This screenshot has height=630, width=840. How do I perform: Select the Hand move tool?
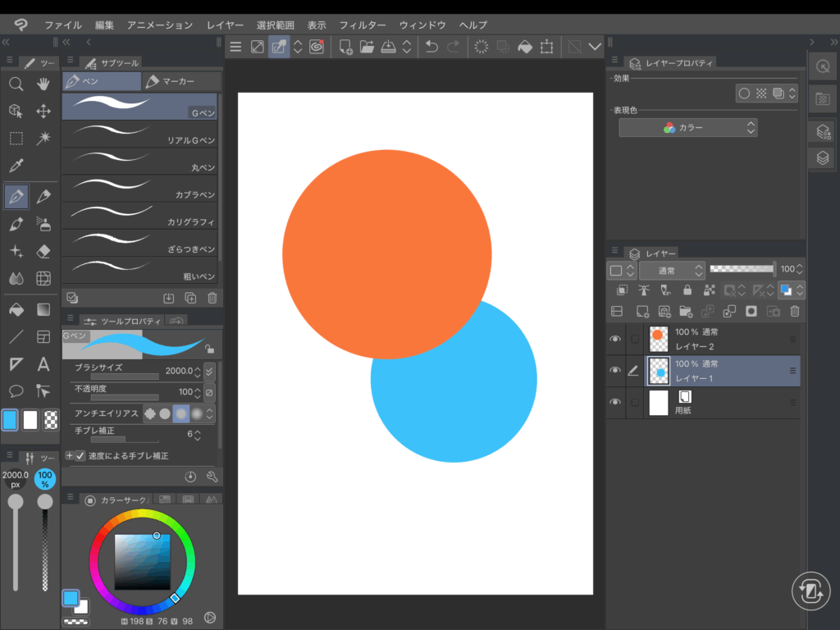click(x=44, y=84)
